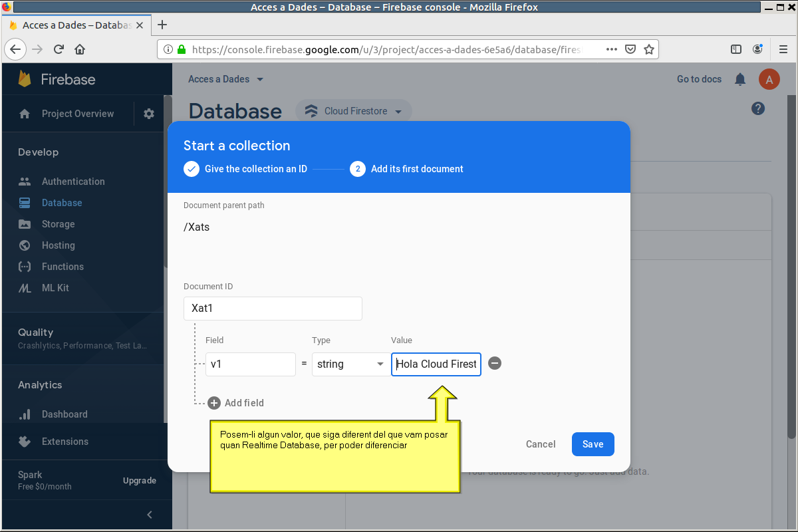Open project settings gear icon
798x532 pixels.
click(149, 114)
